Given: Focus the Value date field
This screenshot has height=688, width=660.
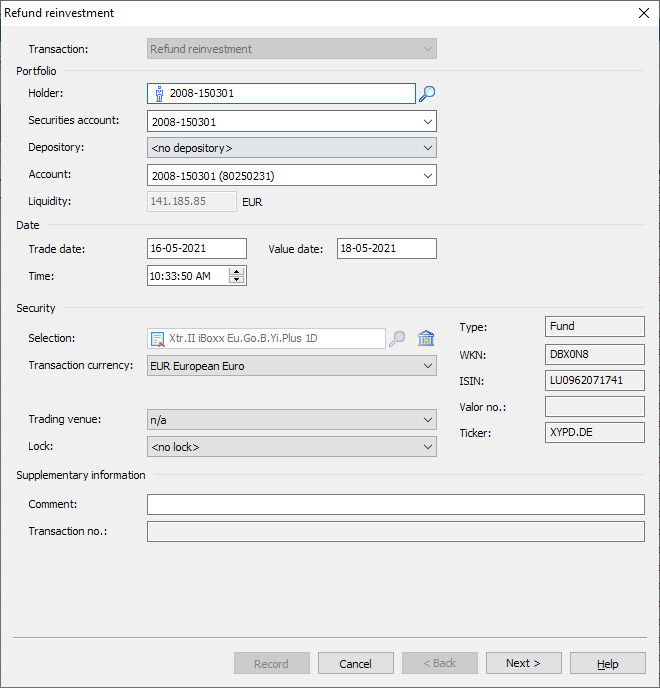Looking at the screenshot, I should tap(386, 249).
